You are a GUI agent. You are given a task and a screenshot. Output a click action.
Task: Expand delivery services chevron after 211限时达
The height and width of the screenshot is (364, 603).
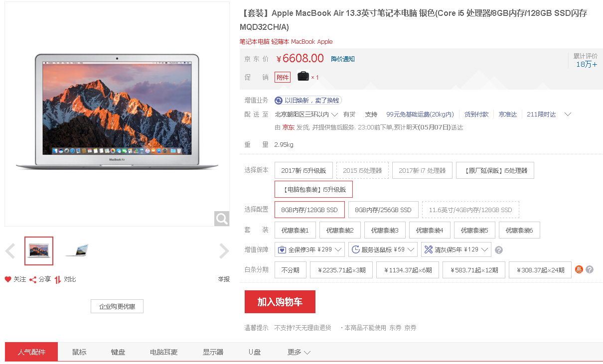click(567, 115)
